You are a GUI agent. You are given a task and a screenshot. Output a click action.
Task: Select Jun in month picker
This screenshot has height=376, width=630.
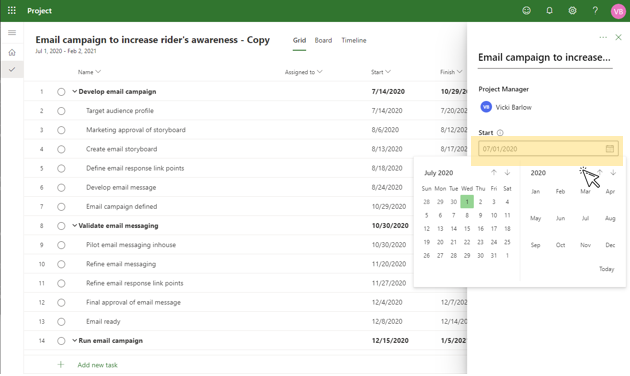click(x=560, y=219)
